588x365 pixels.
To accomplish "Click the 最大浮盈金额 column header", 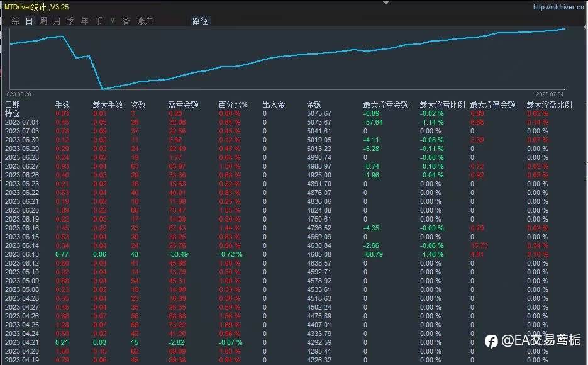I will (x=493, y=104).
